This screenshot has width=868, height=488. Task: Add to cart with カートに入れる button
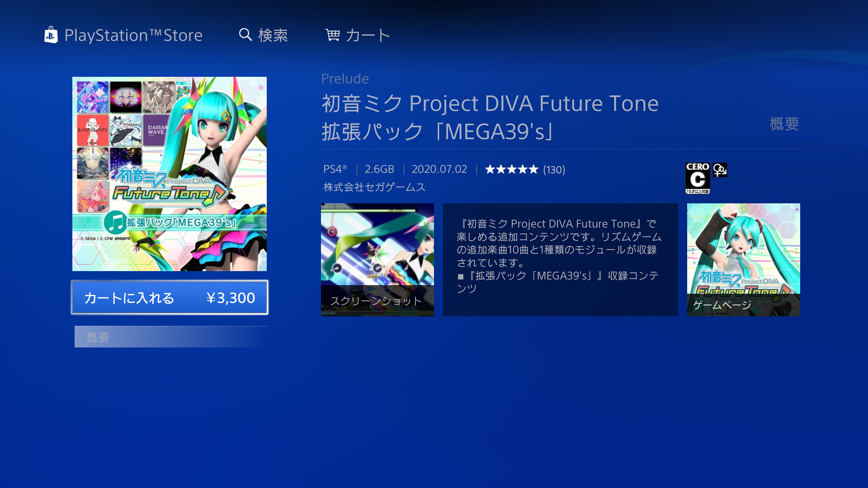tap(170, 297)
